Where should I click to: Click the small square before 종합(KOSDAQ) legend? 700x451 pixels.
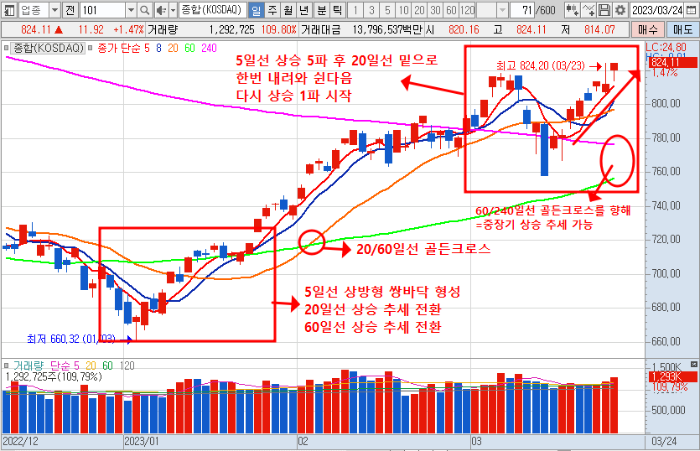click(6, 48)
